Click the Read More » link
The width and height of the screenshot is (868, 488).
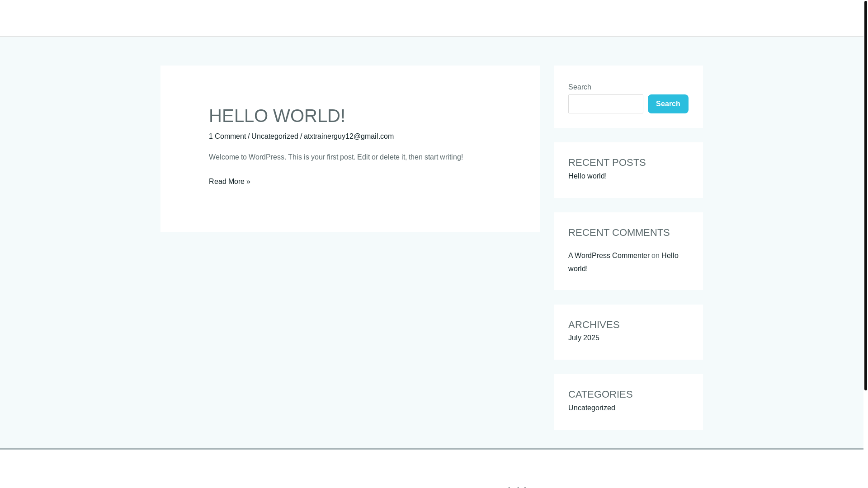click(229, 181)
